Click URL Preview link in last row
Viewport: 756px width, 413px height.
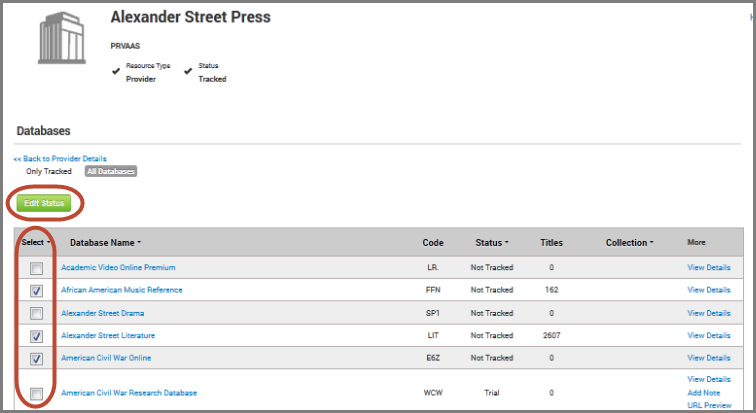click(709, 405)
